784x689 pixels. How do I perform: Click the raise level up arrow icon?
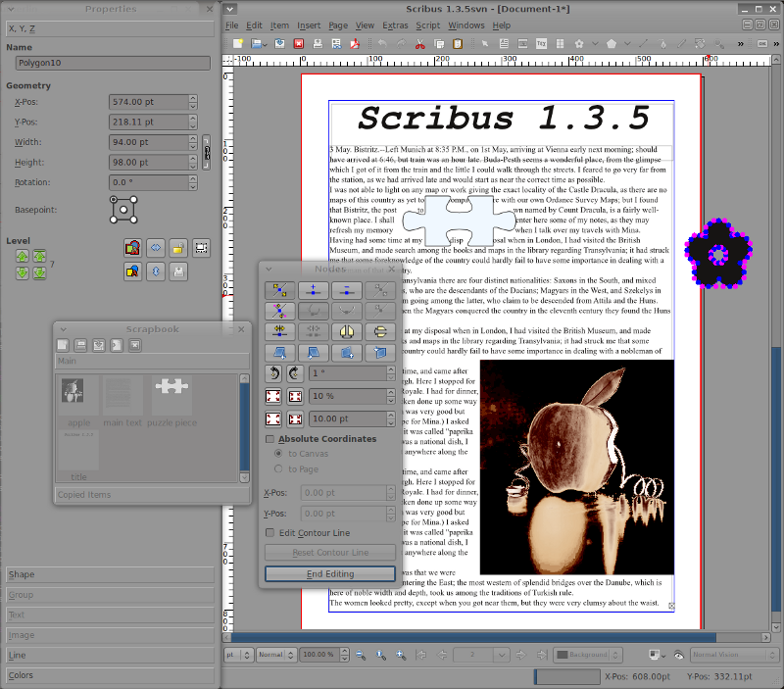(23, 256)
